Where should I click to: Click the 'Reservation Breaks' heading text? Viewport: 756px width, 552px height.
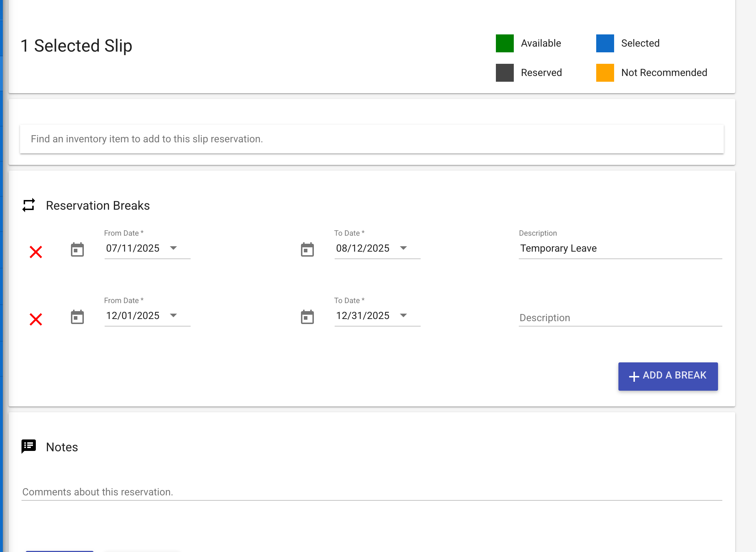[98, 206]
